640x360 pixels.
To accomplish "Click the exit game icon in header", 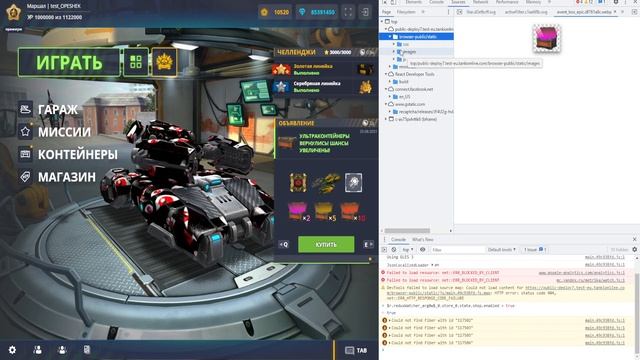I will pyautogui.click(x=365, y=12).
